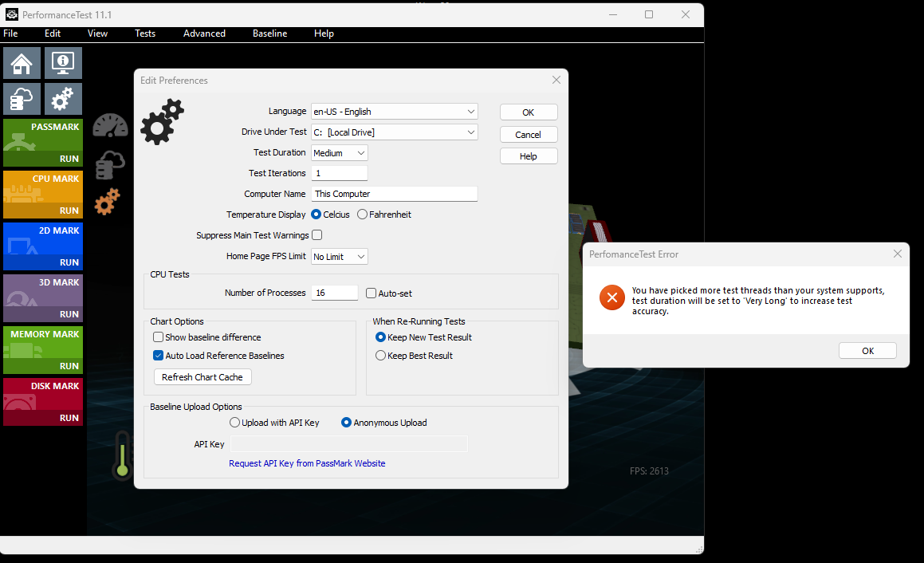Viewport: 924px width, 563px height.
Task: Click OK in Edit Preferences dialog
Action: point(529,112)
